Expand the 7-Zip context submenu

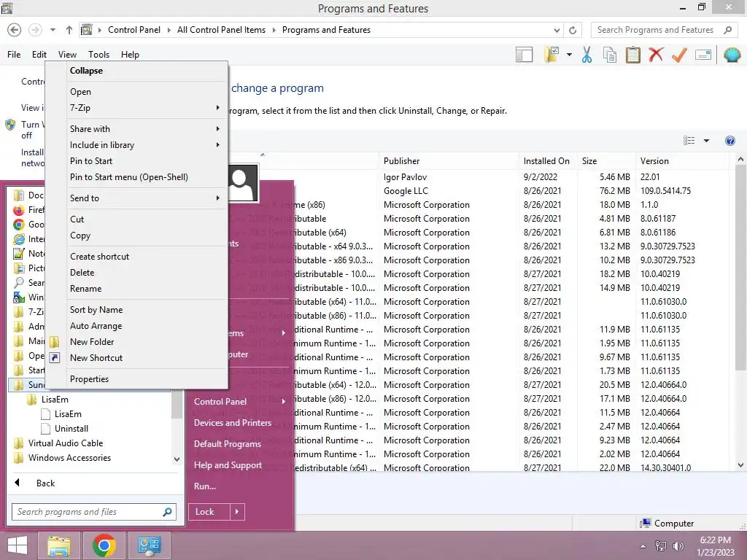click(136, 108)
